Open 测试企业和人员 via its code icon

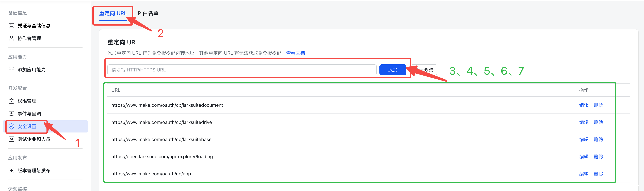[x=11, y=139]
